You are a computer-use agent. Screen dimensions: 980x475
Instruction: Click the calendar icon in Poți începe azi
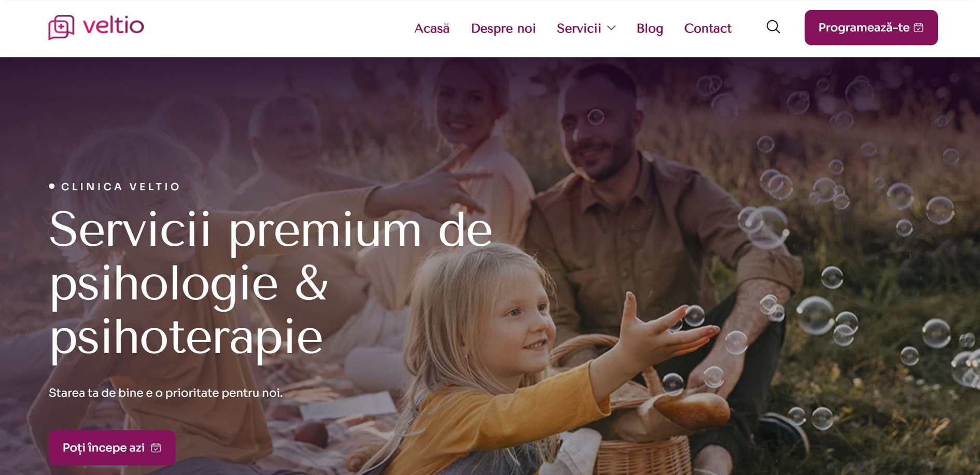156,448
